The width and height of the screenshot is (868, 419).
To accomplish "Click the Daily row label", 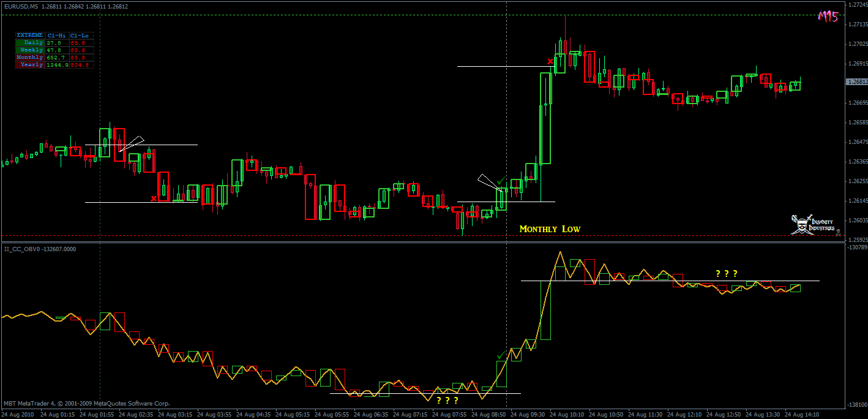I will 30,43.
